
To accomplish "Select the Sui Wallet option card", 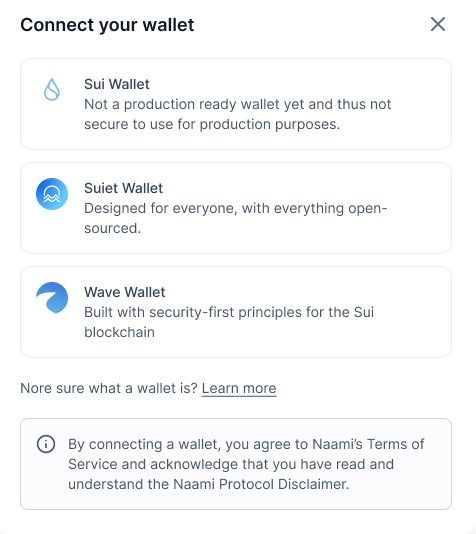I will (x=236, y=104).
